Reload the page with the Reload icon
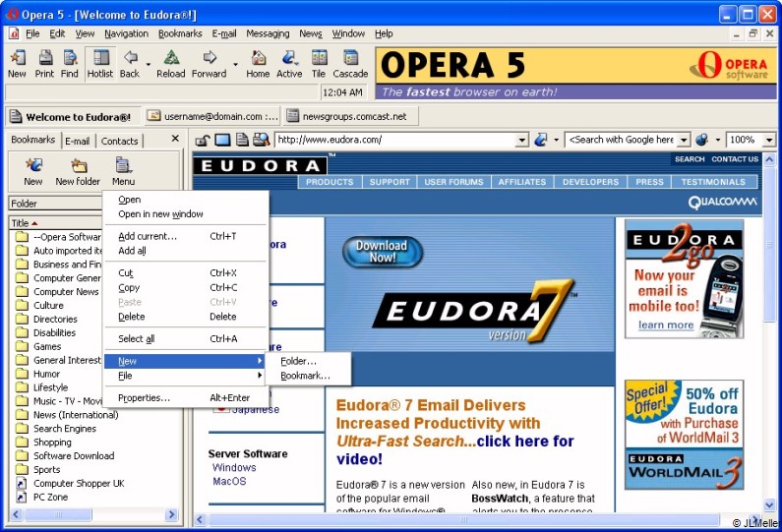The image size is (782, 532). (x=171, y=58)
